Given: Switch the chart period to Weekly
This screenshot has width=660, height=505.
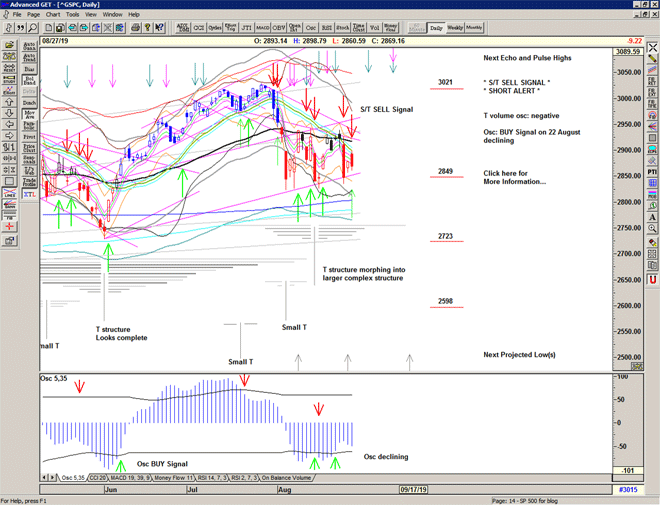Looking at the screenshot, I should [455, 28].
